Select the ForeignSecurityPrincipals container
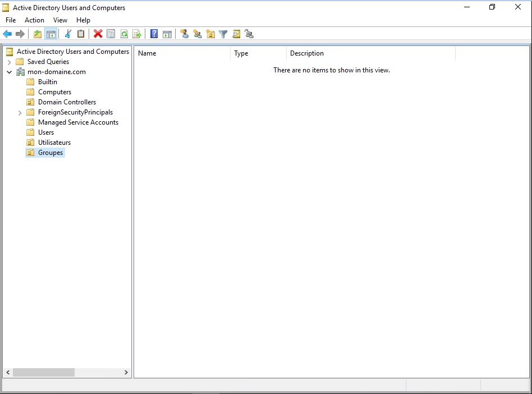Screen dimensions: 532x394 75,112
